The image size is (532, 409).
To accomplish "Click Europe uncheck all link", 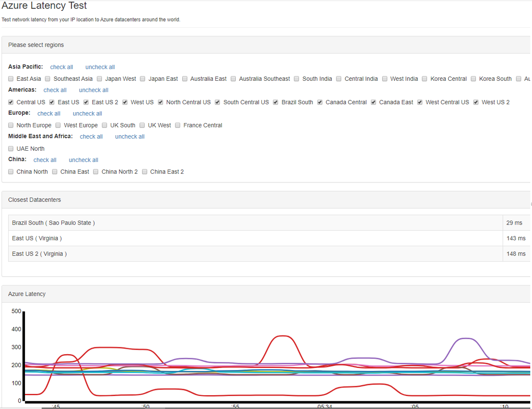I will [88, 114].
